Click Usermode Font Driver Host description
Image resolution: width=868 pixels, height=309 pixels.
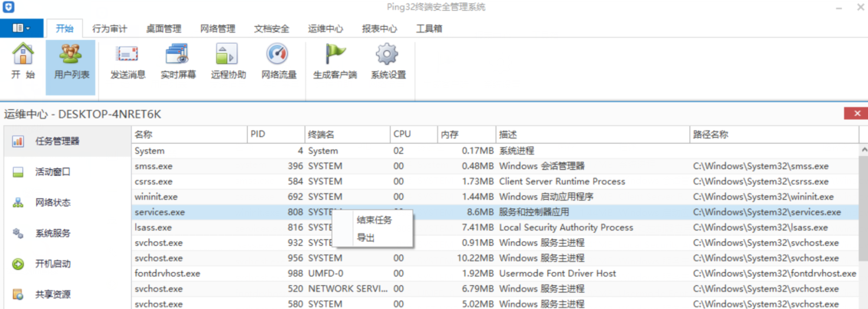[x=557, y=273]
